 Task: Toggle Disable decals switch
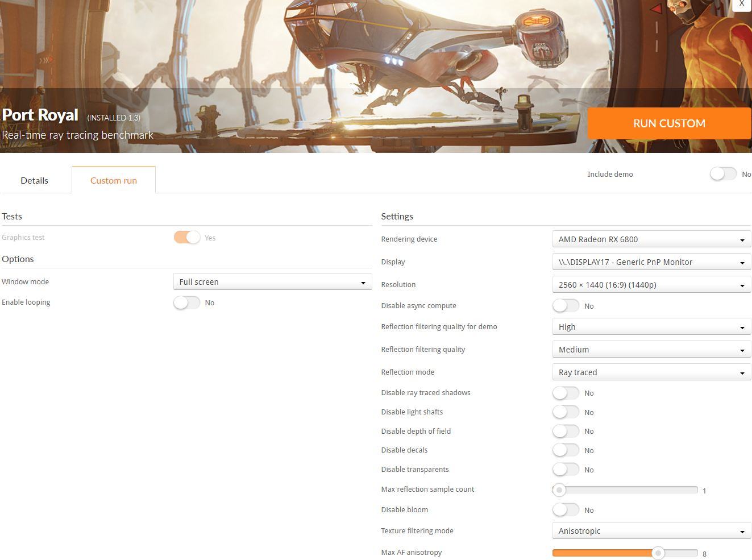tap(566, 450)
